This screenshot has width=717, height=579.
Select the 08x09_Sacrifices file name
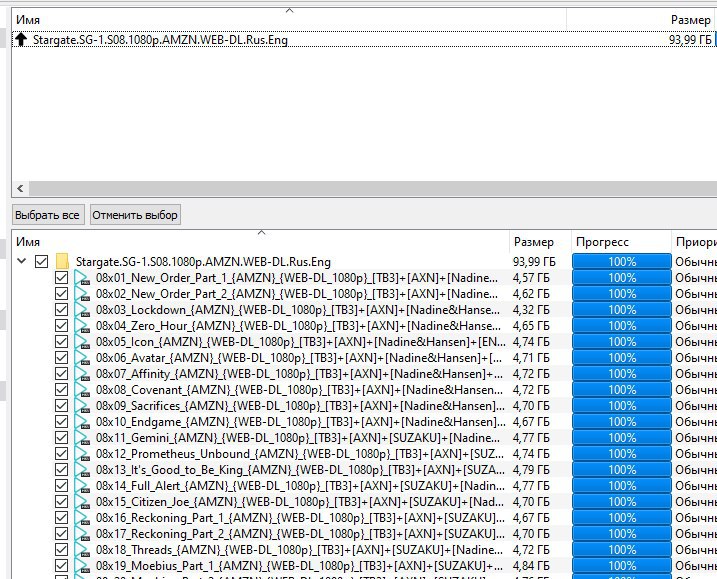(300, 406)
